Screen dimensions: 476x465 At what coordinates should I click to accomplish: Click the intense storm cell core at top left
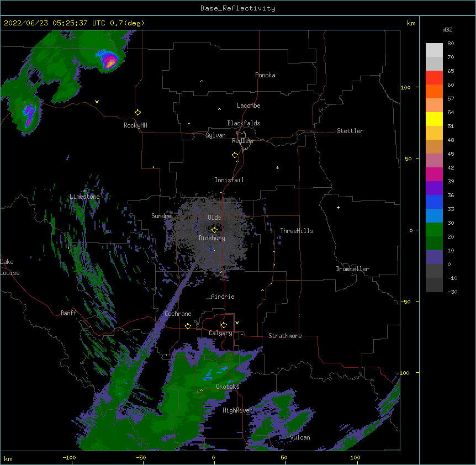click(x=110, y=62)
